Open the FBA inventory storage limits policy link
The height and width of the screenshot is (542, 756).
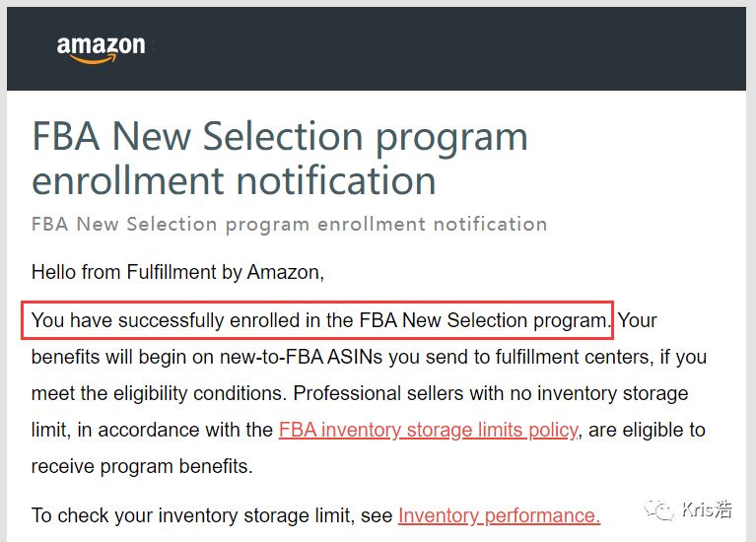click(428, 430)
